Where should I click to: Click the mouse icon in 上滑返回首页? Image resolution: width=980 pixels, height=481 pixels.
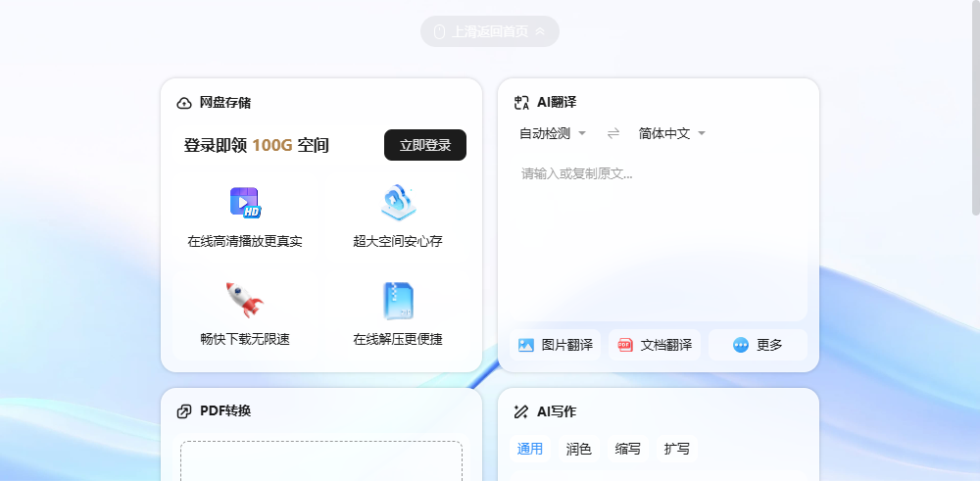tap(439, 32)
